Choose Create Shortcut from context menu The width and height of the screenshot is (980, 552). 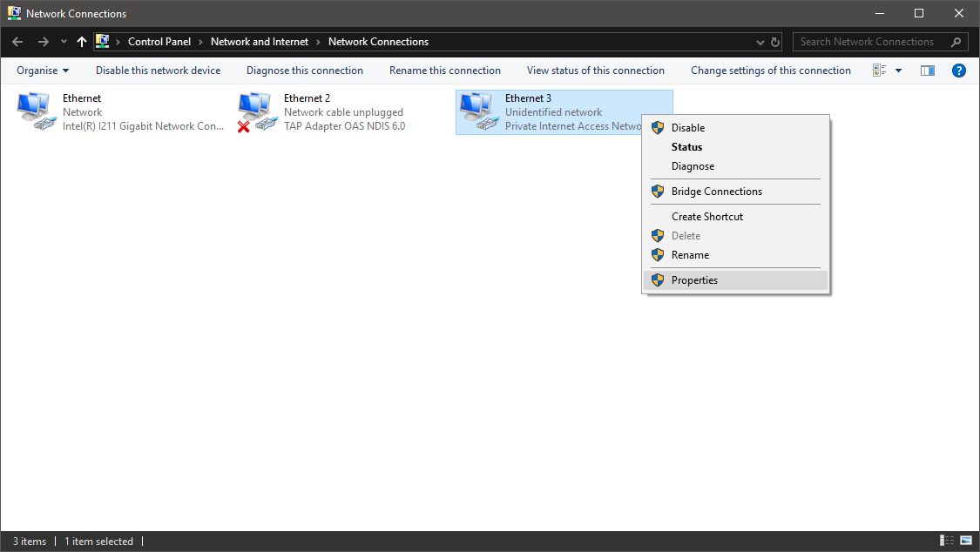pyautogui.click(x=735, y=216)
